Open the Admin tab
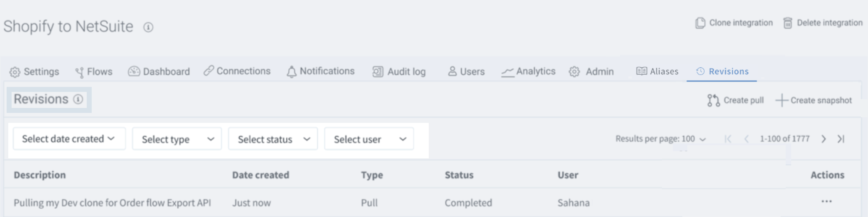Viewport: 868px width, 217px height. [591, 71]
